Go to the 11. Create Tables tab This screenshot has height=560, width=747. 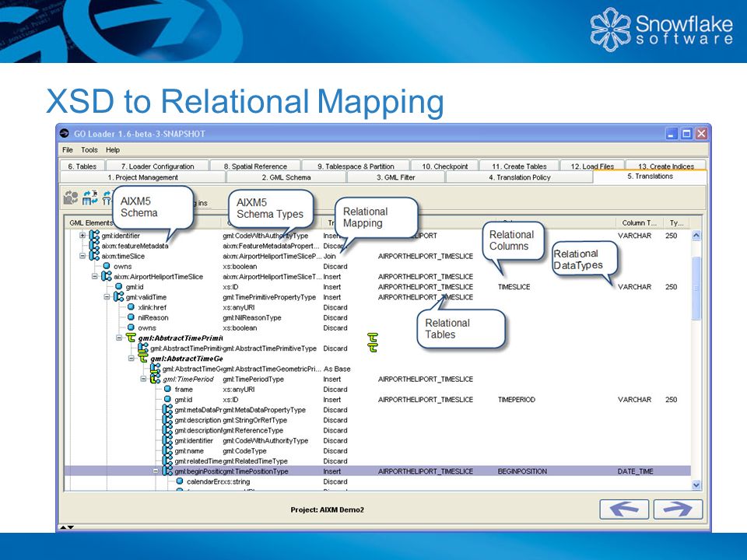(519, 166)
